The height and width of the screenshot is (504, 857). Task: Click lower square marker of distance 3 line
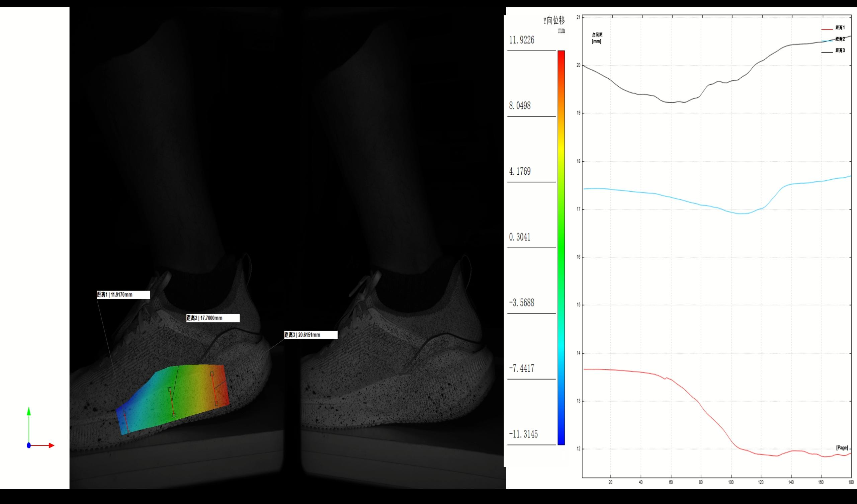click(216, 404)
